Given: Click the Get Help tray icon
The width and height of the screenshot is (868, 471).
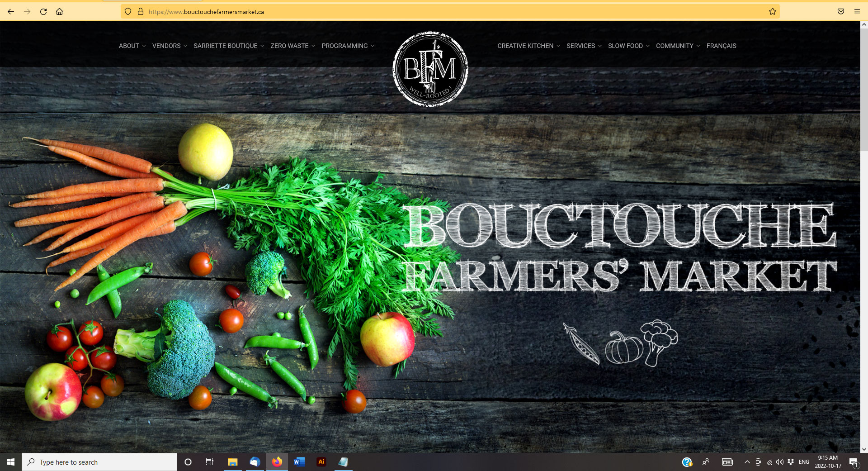Looking at the screenshot, I should 687,462.
